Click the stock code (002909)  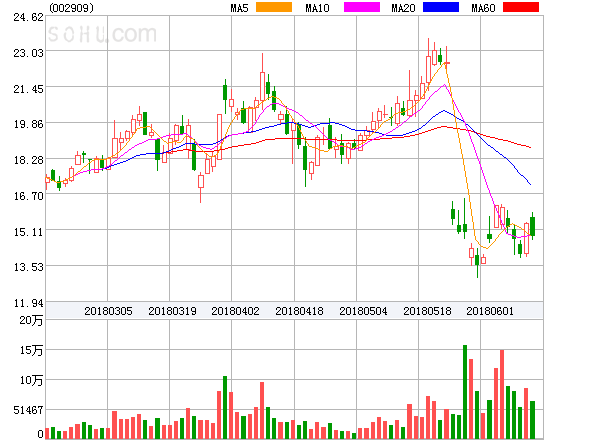pos(71,8)
